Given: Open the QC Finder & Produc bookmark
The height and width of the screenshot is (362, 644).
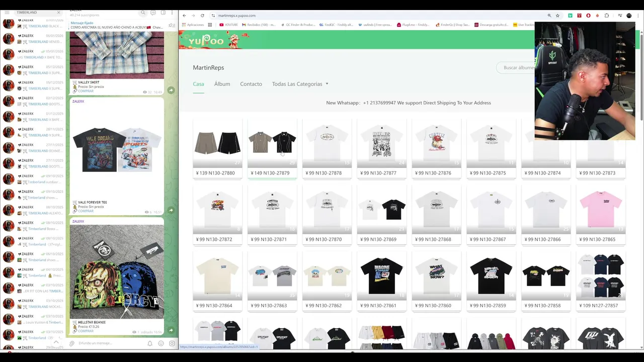Looking at the screenshot, I should point(298,25).
